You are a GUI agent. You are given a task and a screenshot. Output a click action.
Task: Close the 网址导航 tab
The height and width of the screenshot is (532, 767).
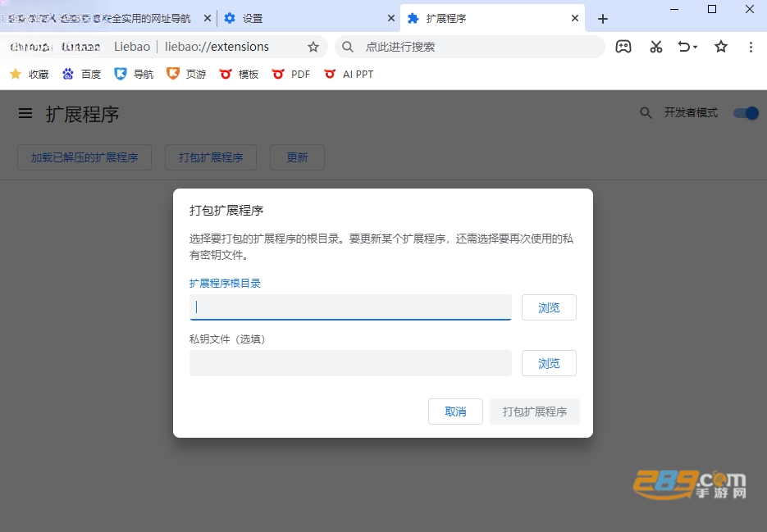coord(207,18)
